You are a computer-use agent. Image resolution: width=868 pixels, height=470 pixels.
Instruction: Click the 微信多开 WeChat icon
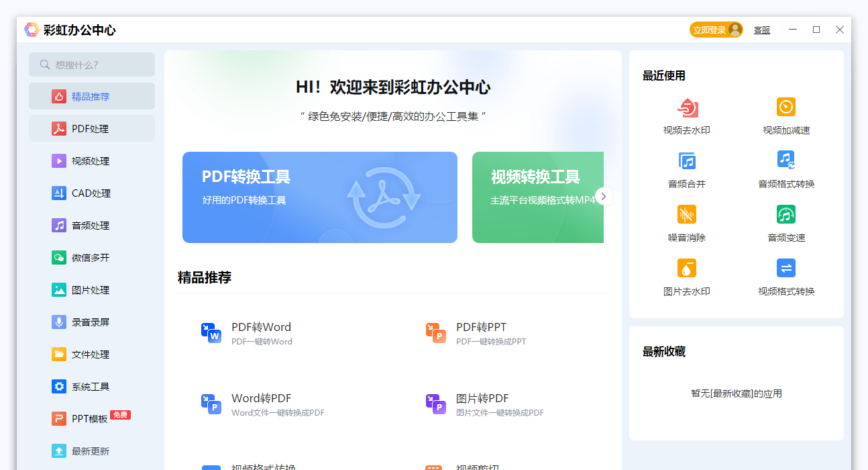tap(59, 257)
